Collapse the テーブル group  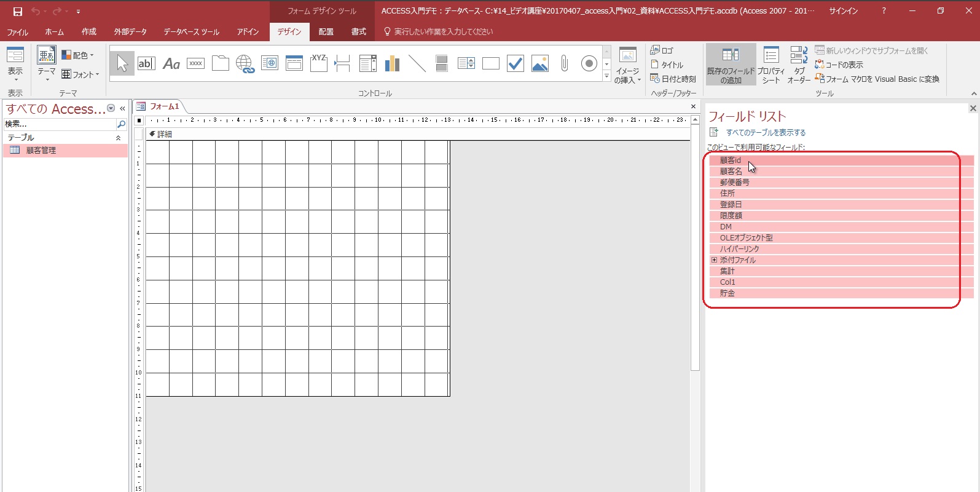coord(118,138)
